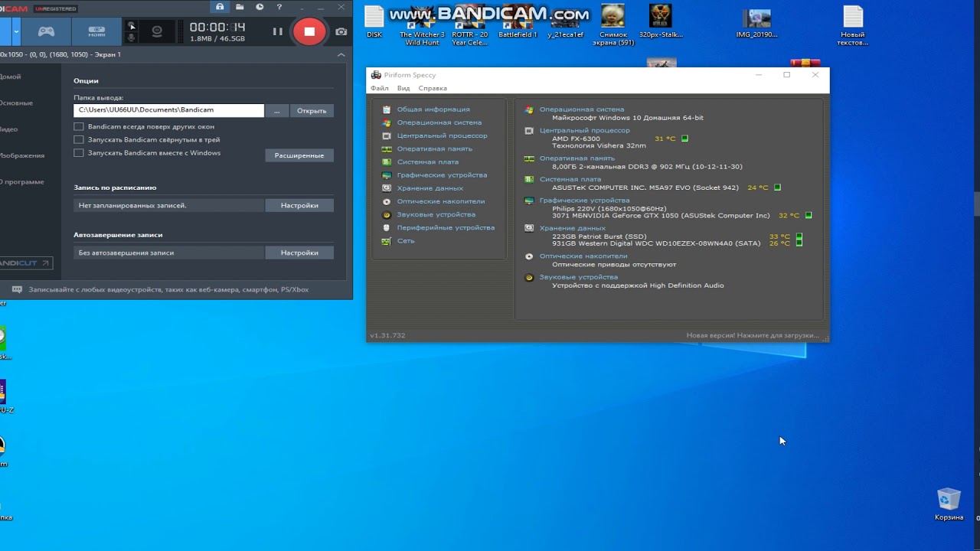Select Хранение данных in Speccy sidebar
The image size is (980, 551).
click(430, 188)
